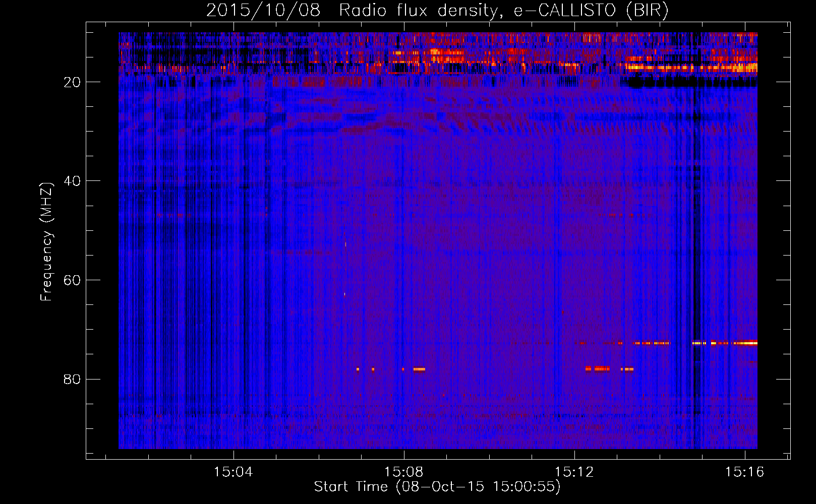
Task: Click the 15:16 time tick label
Action: point(744,472)
